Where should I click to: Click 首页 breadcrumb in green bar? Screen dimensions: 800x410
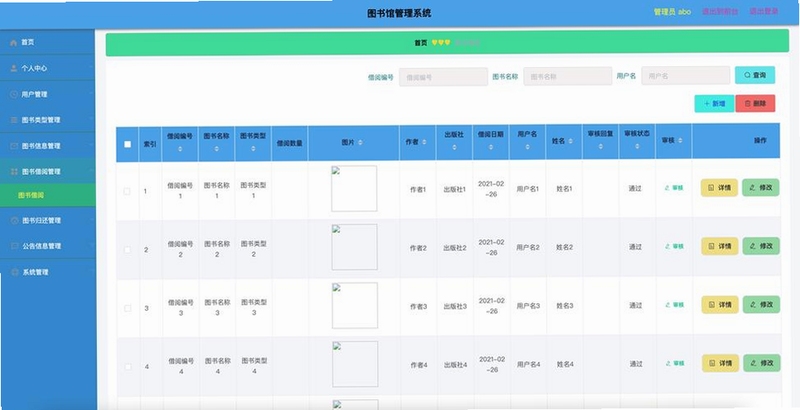click(x=421, y=43)
